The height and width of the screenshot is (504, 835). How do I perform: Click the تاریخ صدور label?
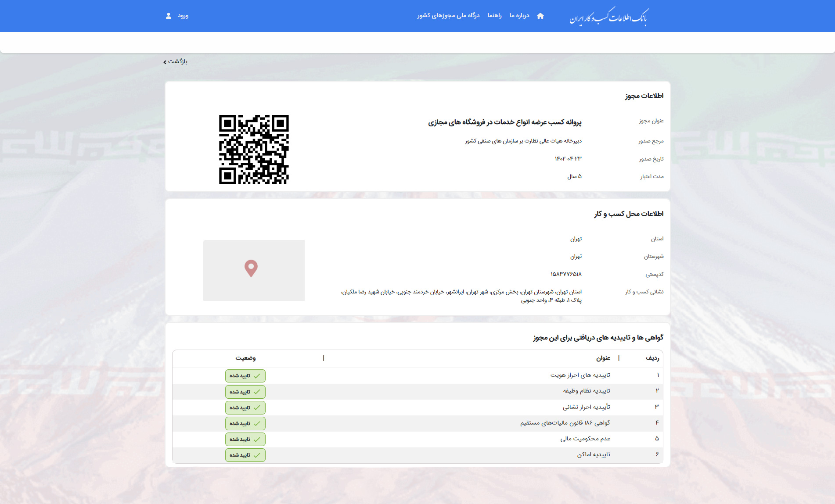click(x=651, y=159)
